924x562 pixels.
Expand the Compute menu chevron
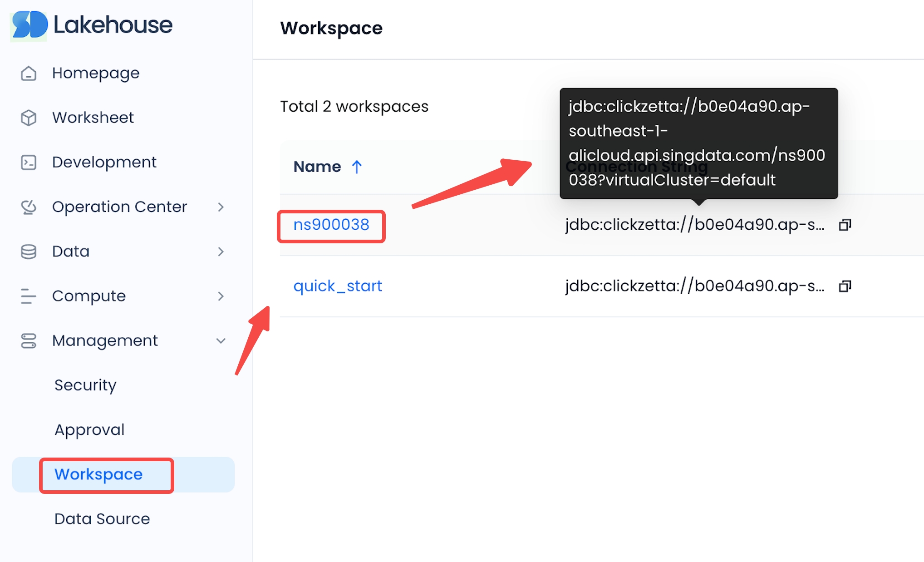[x=221, y=296]
